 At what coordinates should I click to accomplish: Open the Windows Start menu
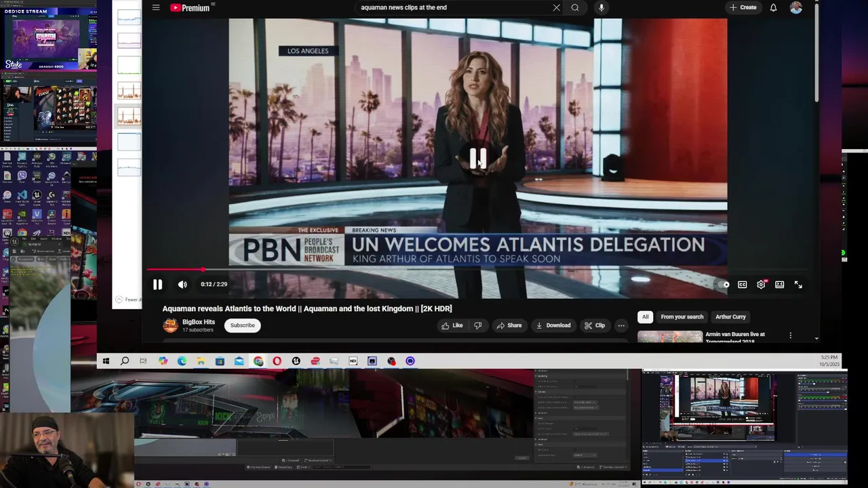(106, 361)
